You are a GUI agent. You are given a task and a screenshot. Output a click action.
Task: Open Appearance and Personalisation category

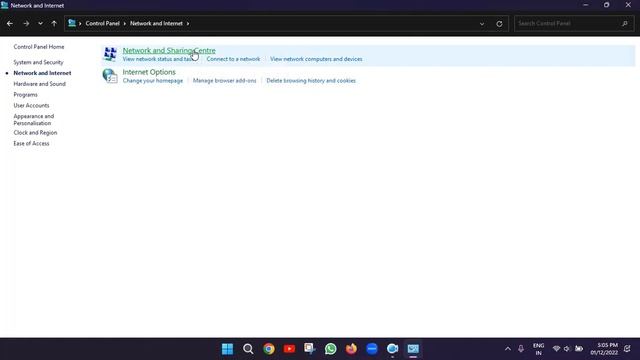33,120
